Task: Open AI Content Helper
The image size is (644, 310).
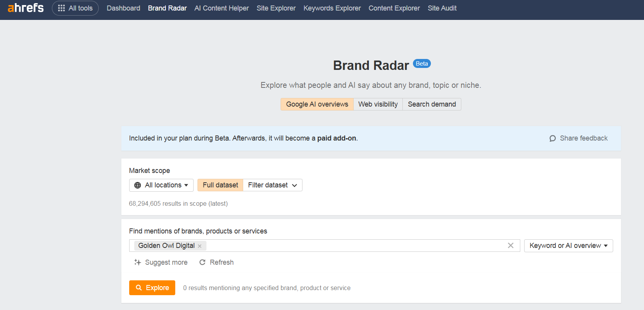Action: pos(221,8)
